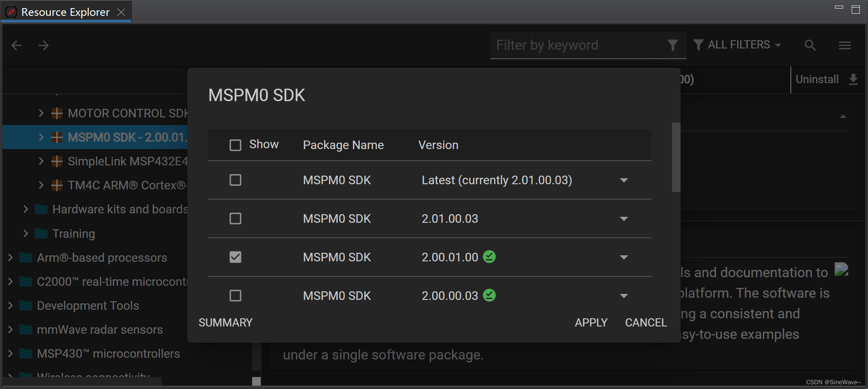Expand the Training tree node
Viewport: 868px width, 389px height.
pos(26,233)
